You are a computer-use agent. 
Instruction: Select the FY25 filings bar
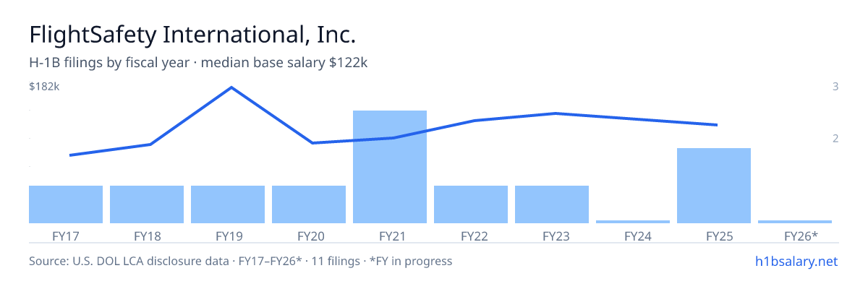tap(714, 186)
